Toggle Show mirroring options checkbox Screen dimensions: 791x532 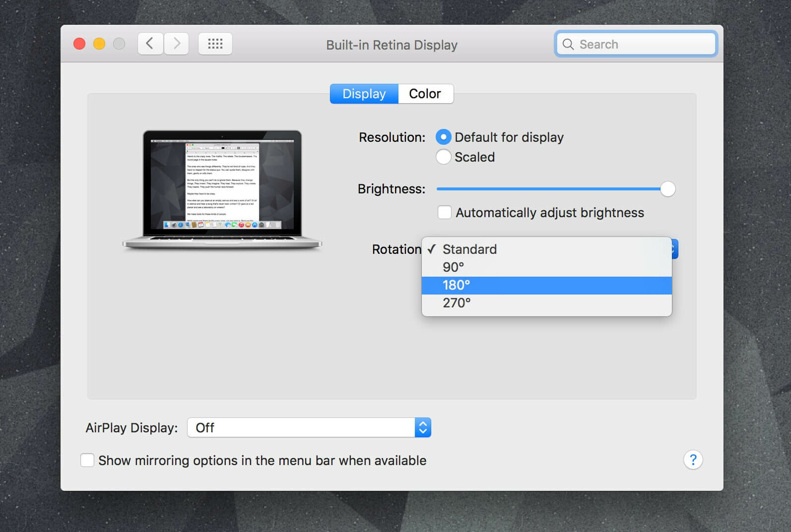(87, 461)
